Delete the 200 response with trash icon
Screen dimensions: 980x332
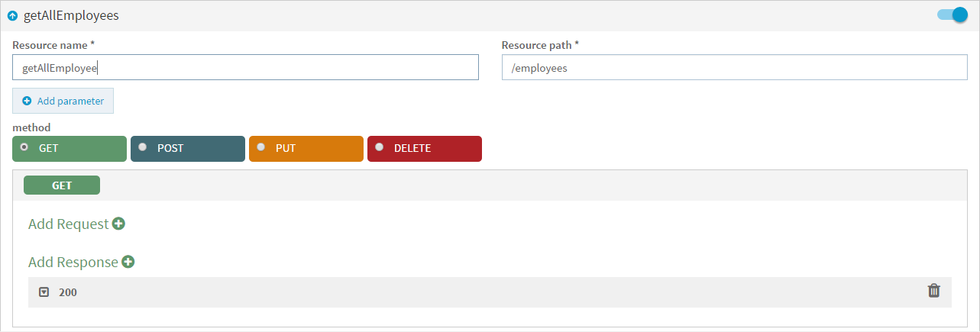pyautogui.click(x=933, y=291)
